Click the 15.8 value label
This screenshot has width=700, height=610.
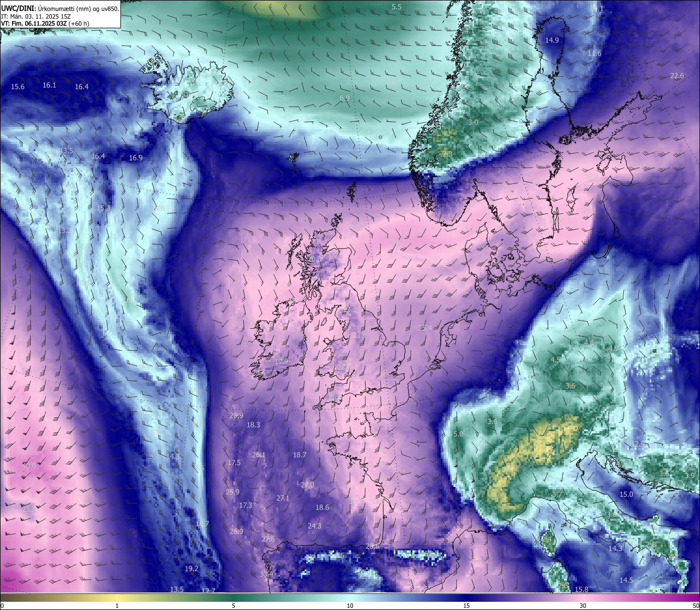[582, 590]
